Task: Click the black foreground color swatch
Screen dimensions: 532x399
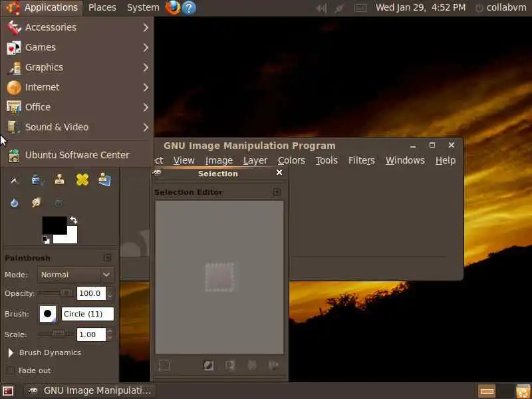Action: click(x=55, y=225)
